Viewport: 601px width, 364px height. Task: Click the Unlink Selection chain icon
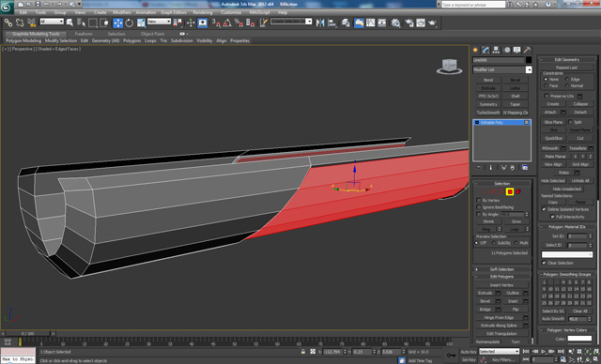click(20, 23)
